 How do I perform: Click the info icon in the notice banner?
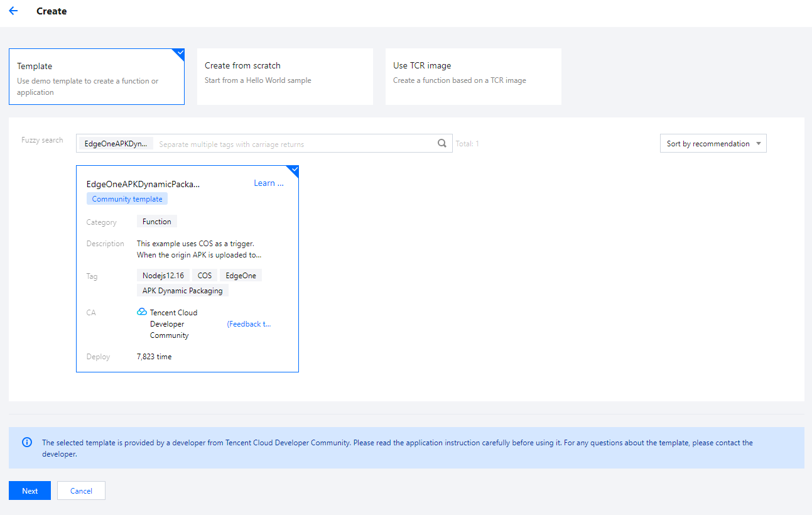(27, 442)
